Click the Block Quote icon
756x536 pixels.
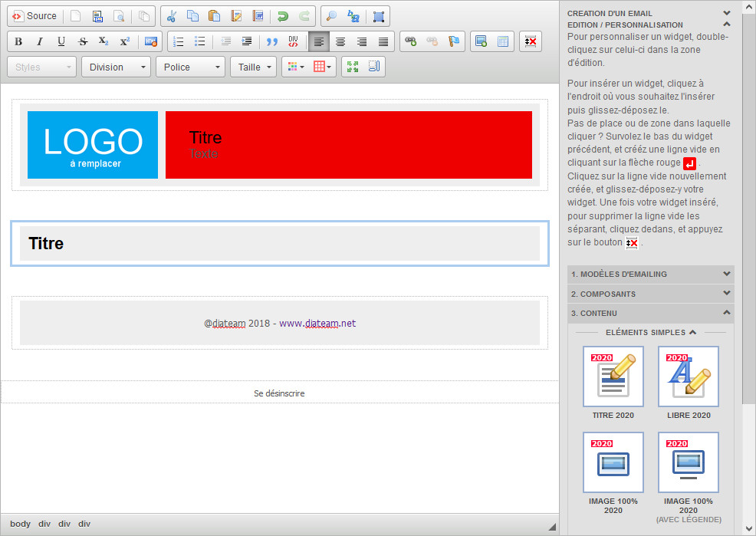(271, 41)
